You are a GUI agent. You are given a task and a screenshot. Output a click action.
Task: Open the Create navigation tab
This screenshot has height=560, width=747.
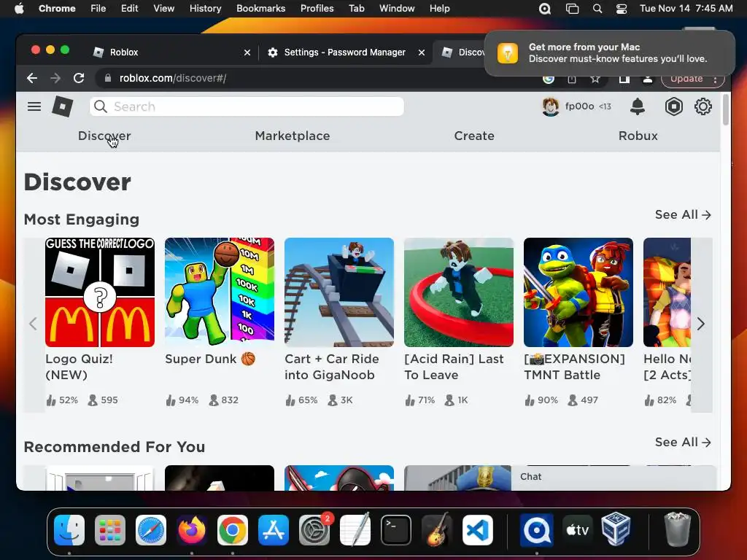pos(474,136)
